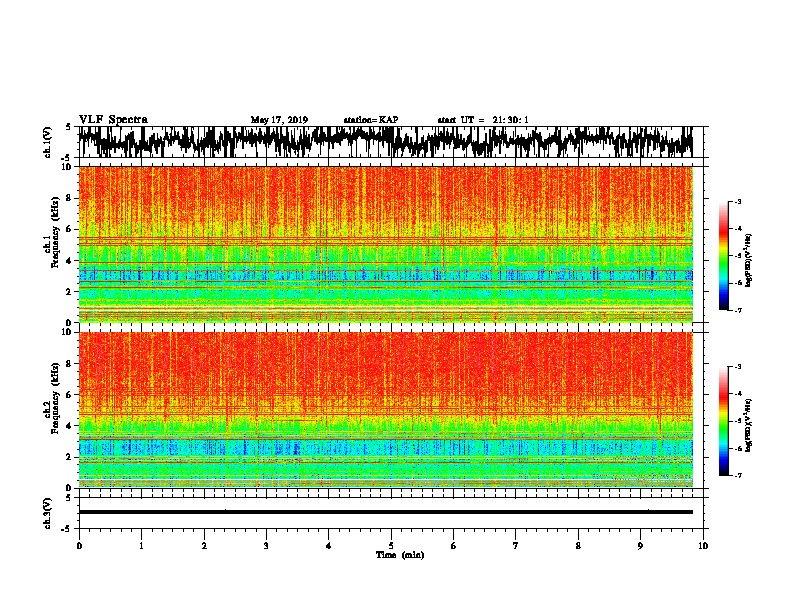Click the '-3' label on ch.1 colorbar
Image resolution: width=792 pixels, height=612 pixels.
point(738,201)
